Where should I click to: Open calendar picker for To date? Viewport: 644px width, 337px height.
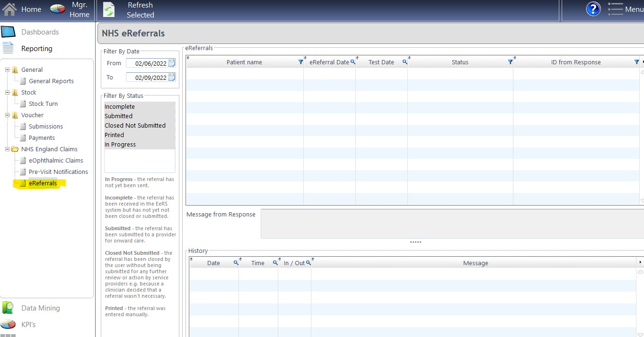click(172, 77)
